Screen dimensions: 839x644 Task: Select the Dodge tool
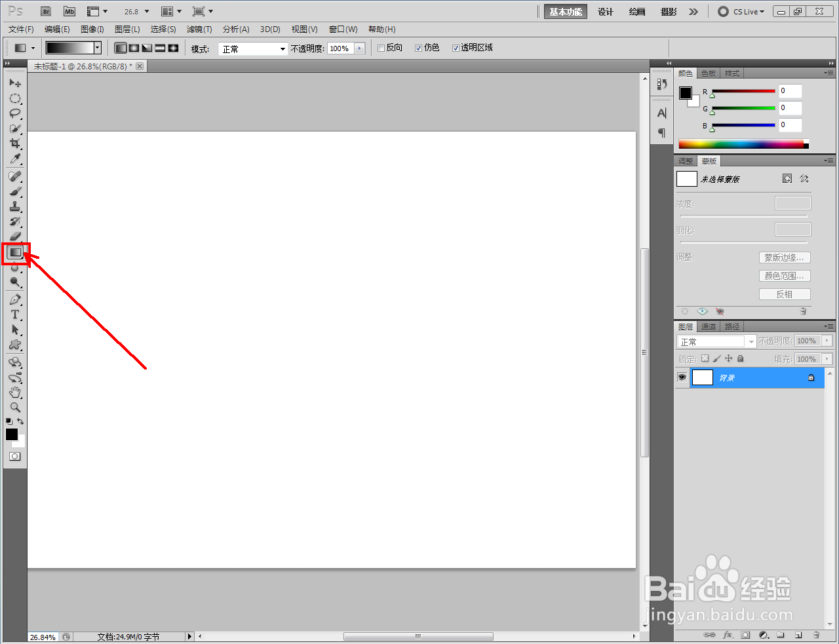click(x=15, y=282)
